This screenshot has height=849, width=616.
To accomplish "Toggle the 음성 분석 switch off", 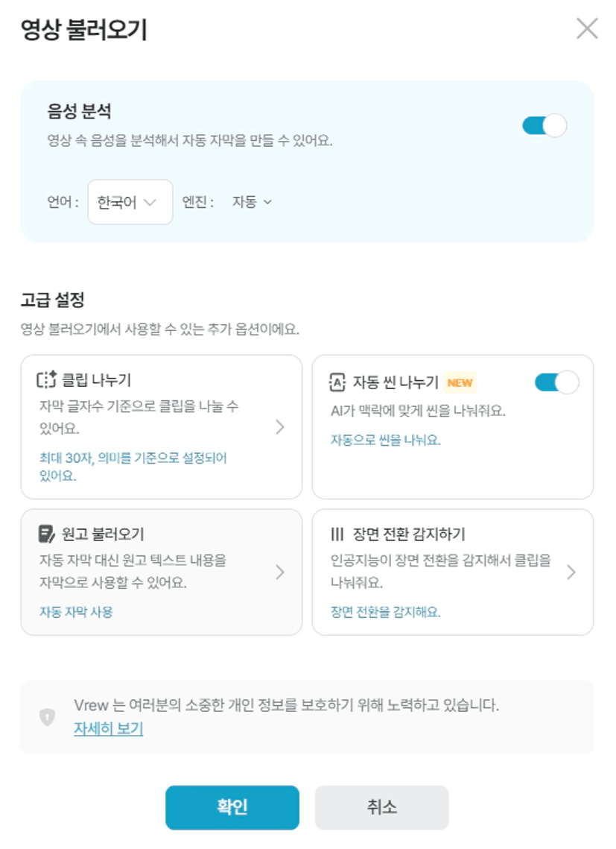I will click(544, 125).
